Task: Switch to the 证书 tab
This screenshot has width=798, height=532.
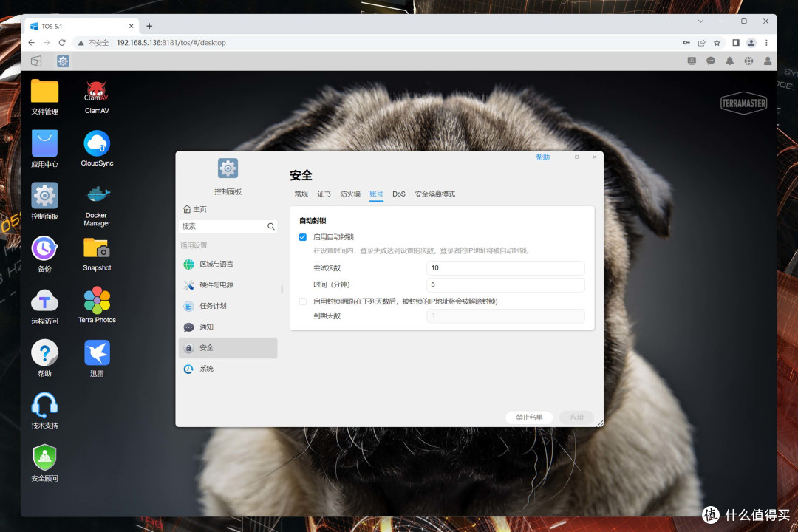Action: coord(324,194)
